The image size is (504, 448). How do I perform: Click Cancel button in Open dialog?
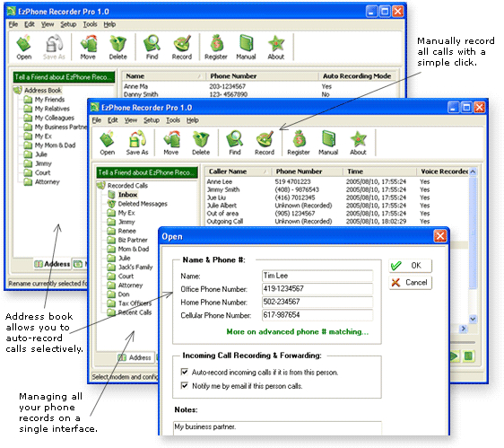coord(410,283)
